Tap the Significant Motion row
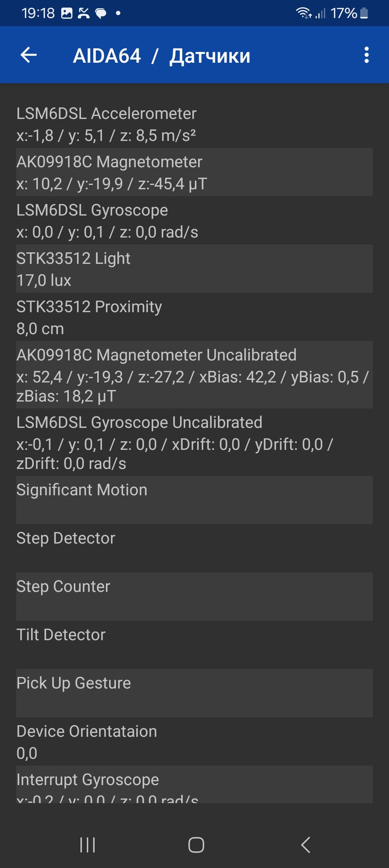Image resolution: width=389 pixels, height=868 pixels. 194,500
